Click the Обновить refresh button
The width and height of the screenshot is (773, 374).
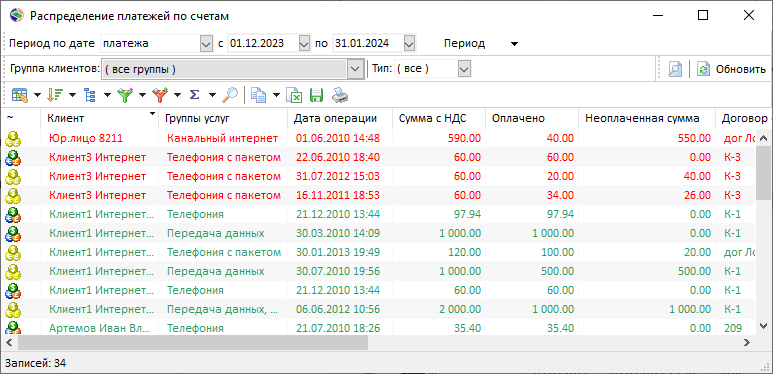click(x=732, y=69)
